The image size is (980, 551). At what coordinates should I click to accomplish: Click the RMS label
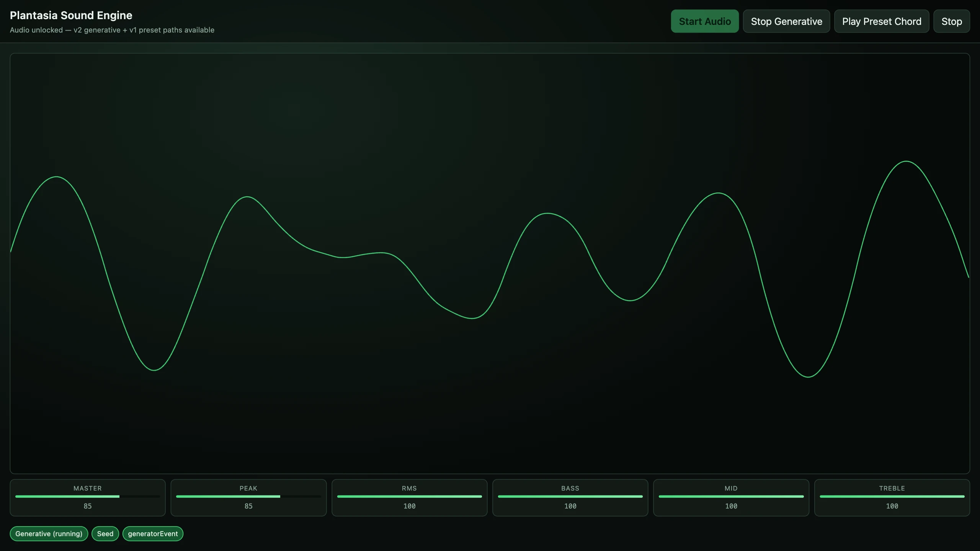coord(409,488)
